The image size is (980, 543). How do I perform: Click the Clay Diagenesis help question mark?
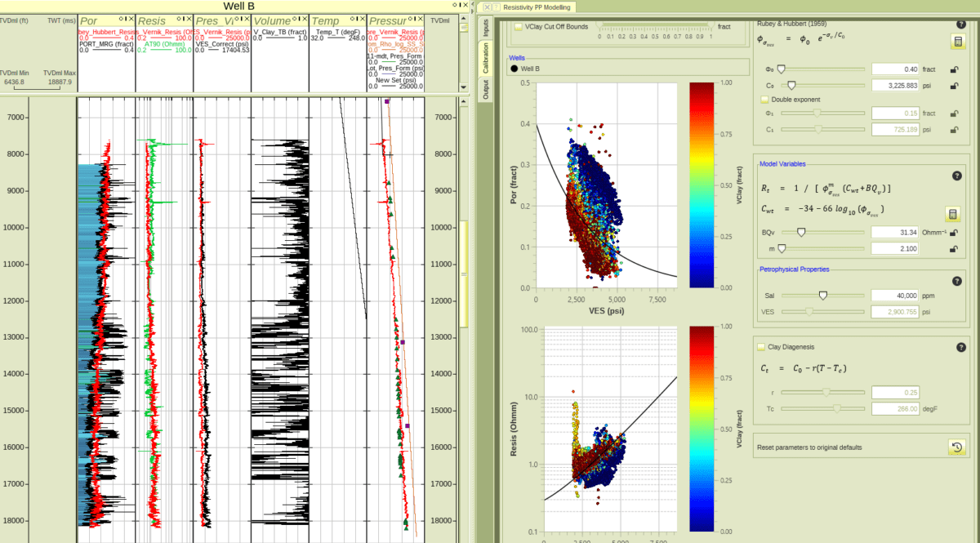tap(961, 346)
